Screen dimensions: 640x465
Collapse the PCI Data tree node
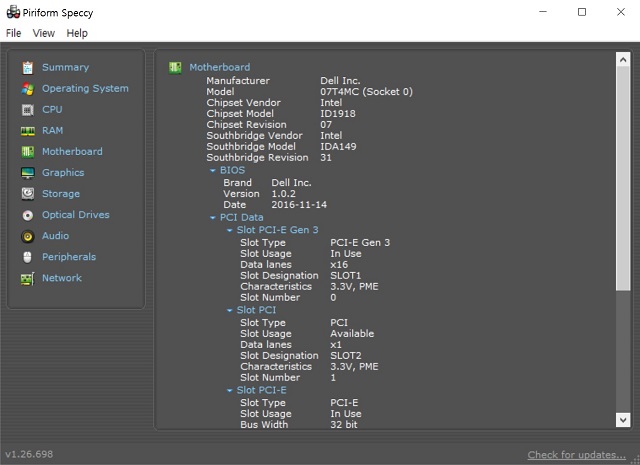(x=212, y=218)
